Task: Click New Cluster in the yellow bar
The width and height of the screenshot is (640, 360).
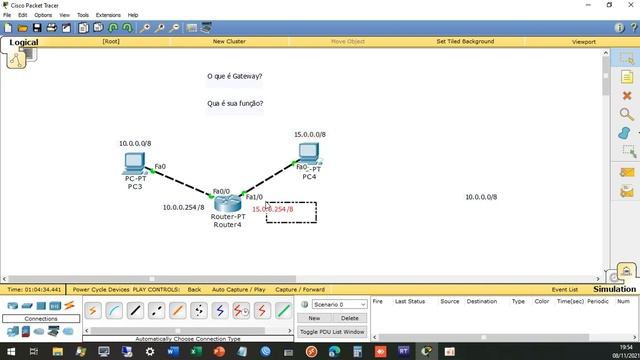Action: click(x=229, y=41)
